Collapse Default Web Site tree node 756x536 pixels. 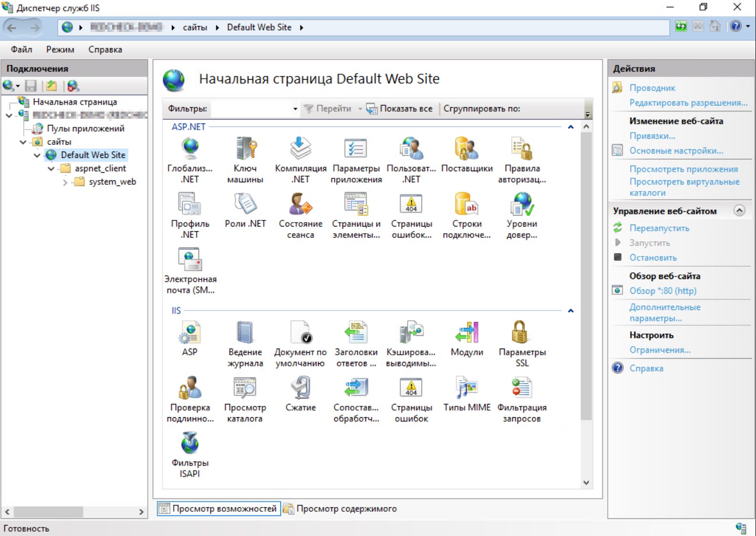[37, 155]
